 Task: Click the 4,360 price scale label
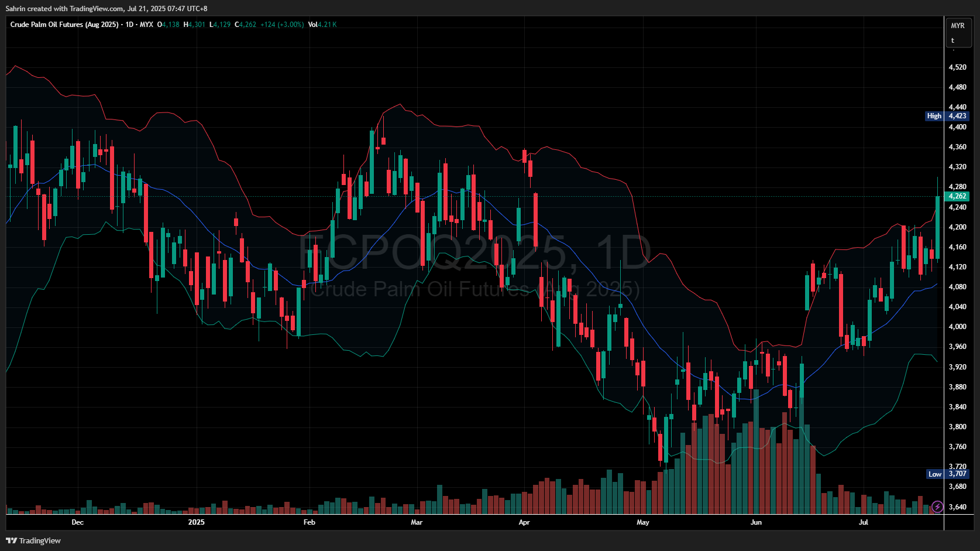coord(958,147)
